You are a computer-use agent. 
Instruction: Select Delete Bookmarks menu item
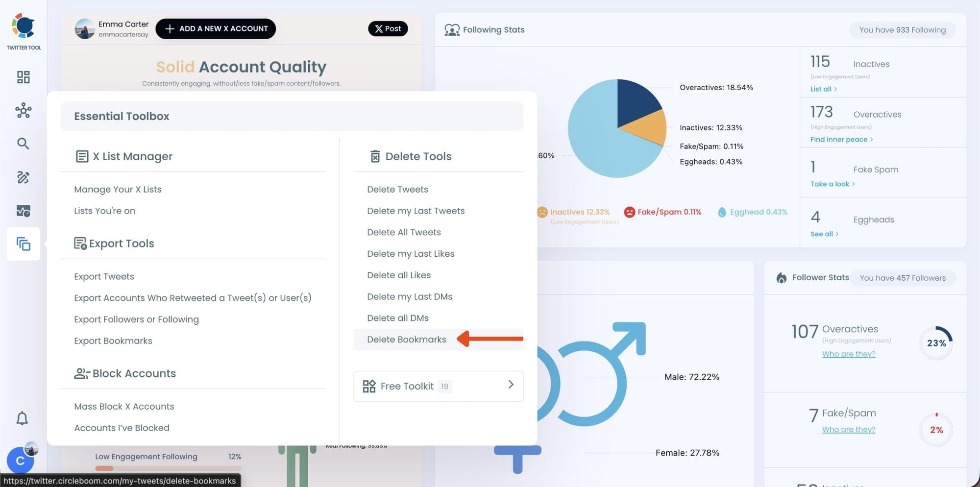click(x=406, y=340)
